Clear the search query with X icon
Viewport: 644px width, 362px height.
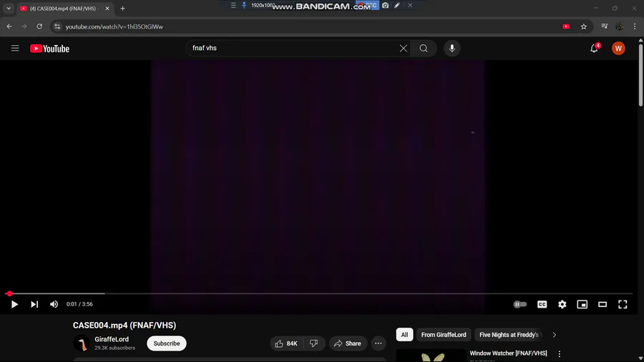(x=404, y=49)
